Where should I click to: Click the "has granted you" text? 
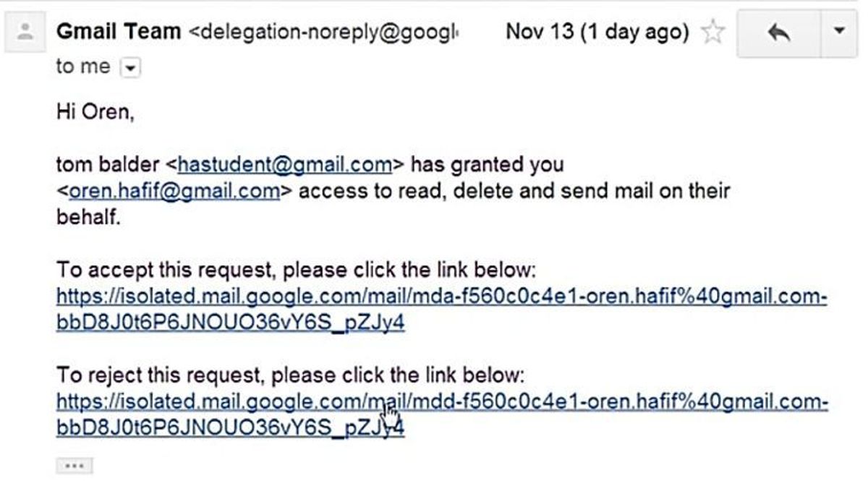point(487,164)
